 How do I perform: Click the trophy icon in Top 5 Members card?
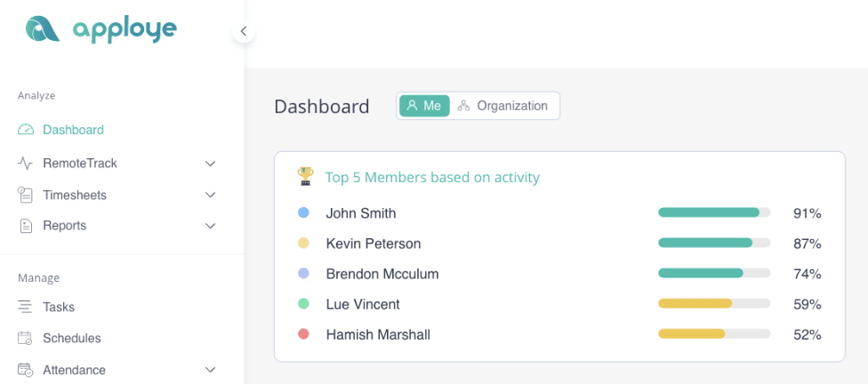[305, 176]
